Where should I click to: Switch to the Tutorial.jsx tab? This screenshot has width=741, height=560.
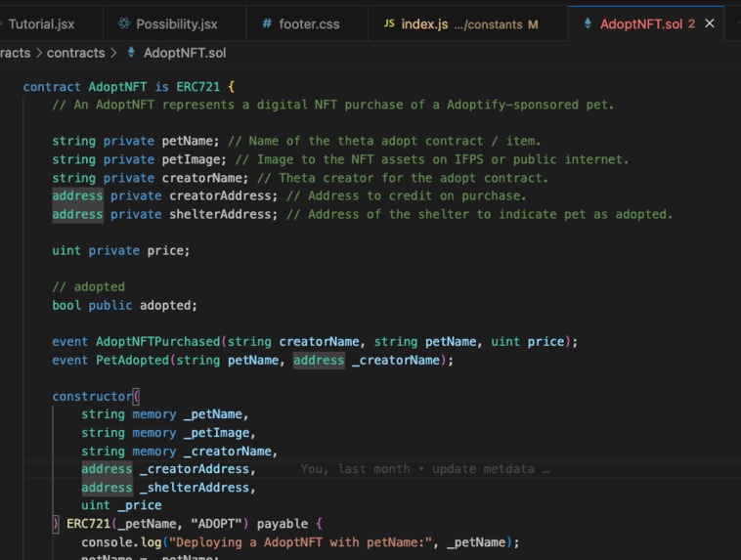pyautogui.click(x=42, y=24)
